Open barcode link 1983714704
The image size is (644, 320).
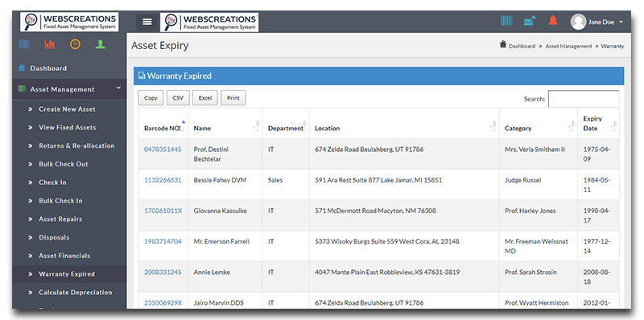(163, 242)
